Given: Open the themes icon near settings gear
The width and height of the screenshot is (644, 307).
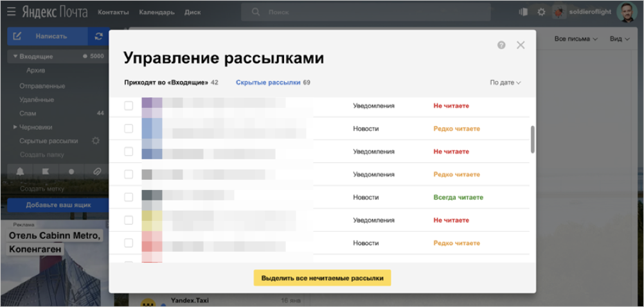Looking at the screenshot, I should pyautogui.click(x=523, y=12).
